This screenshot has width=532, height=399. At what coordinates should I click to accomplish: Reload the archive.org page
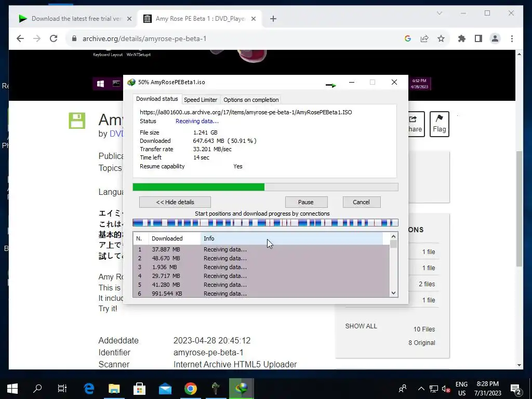tap(54, 38)
